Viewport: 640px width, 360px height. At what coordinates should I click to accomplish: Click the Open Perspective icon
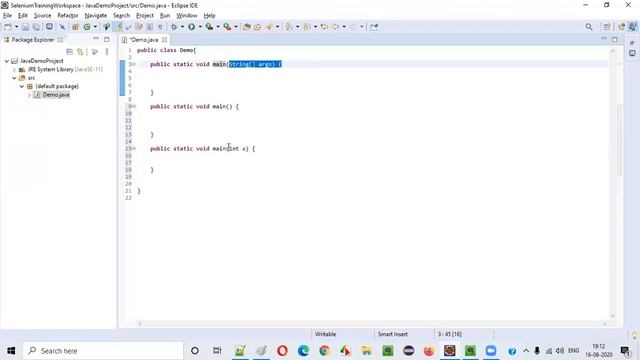tap(607, 27)
